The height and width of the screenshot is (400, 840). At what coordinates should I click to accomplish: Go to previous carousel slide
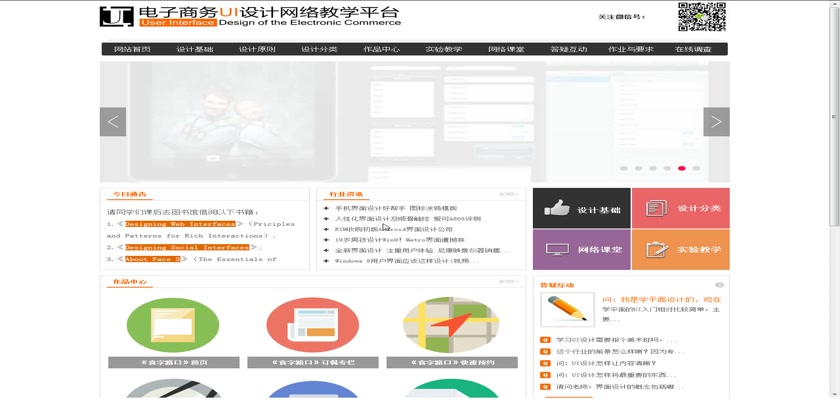point(112,122)
